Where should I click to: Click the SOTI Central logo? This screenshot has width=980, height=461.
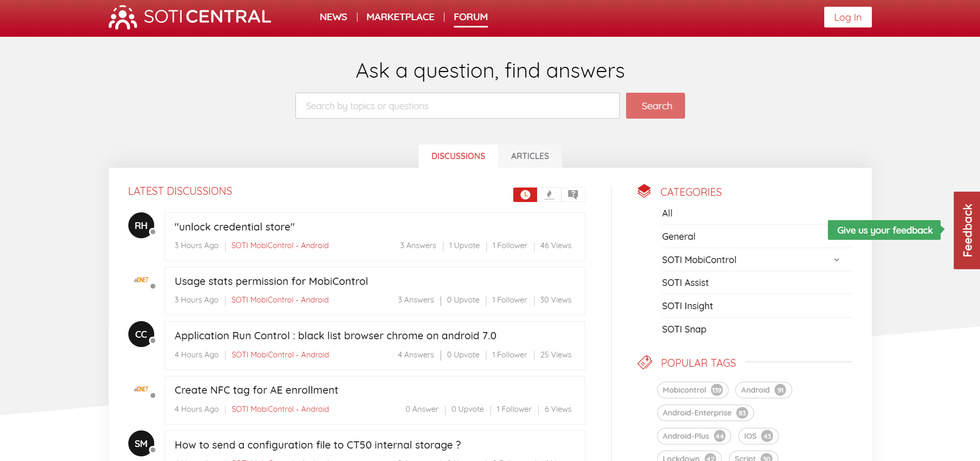point(190,17)
